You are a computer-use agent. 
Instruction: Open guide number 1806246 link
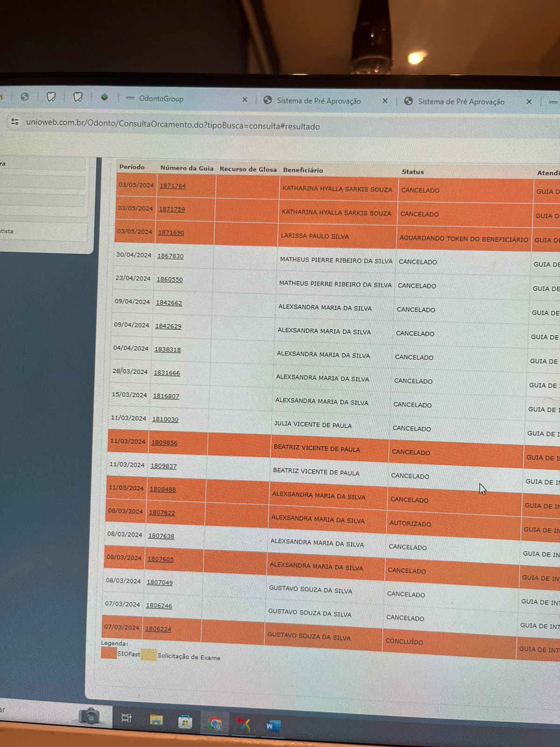(x=159, y=606)
